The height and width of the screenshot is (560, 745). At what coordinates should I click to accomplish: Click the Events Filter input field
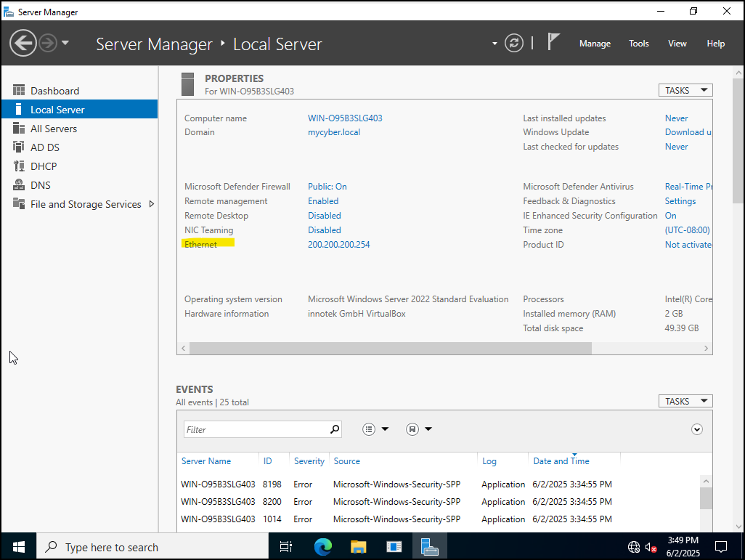256,429
